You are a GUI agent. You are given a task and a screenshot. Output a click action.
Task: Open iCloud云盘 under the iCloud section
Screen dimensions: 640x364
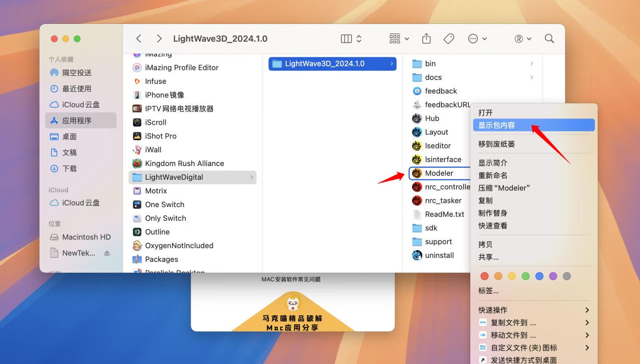[80, 202]
